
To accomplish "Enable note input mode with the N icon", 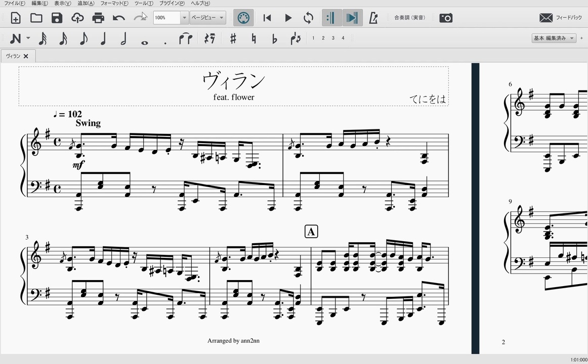I will click(x=15, y=38).
